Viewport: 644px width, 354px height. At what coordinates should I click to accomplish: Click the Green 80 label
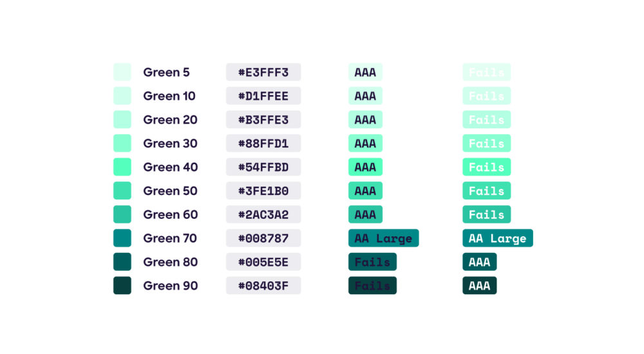coord(171,262)
